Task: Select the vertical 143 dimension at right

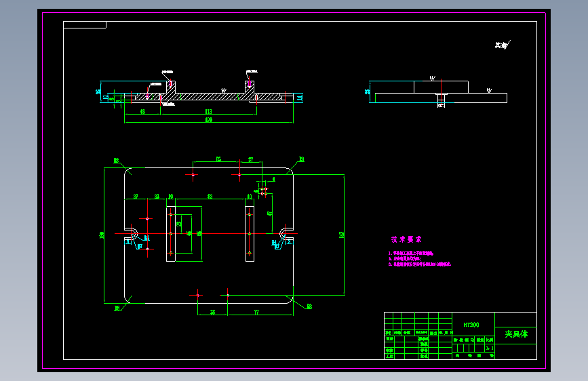Action: pos(341,235)
